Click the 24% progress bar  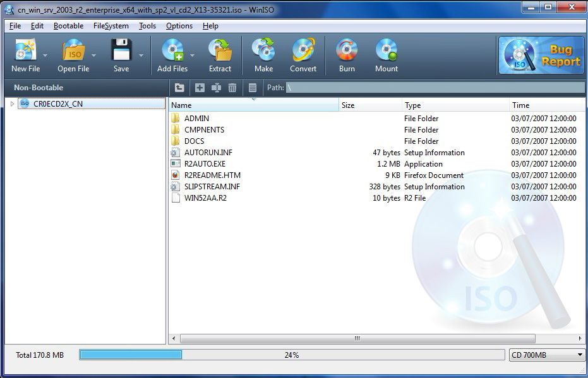pos(291,355)
